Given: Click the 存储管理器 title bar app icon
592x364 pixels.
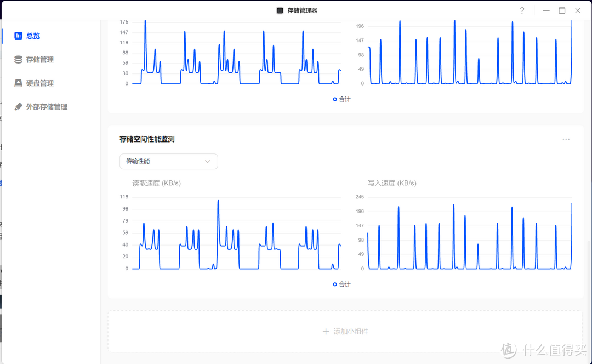Looking at the screenshot, I should pos(280,10).
